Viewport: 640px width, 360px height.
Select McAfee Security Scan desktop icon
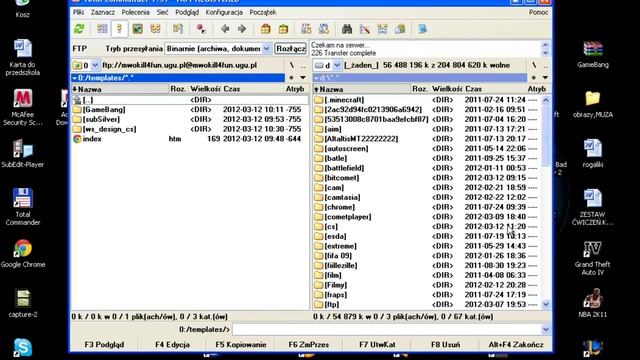coord(23,108)
